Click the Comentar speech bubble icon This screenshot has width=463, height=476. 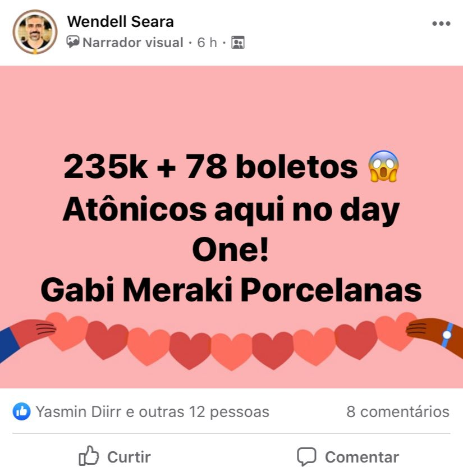pyautogui.click(x=306, y=456)
